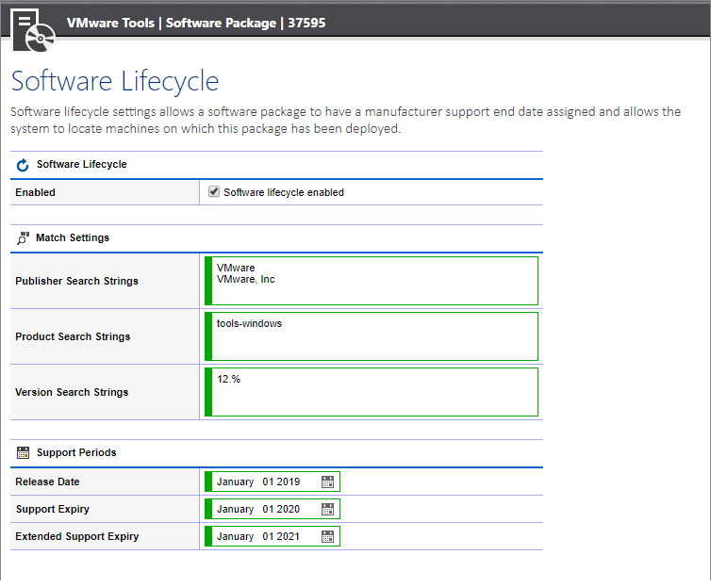Open the Extended Support Expiry calendar icon
This screenshot has width=711, height=588.
click(327, 537)
